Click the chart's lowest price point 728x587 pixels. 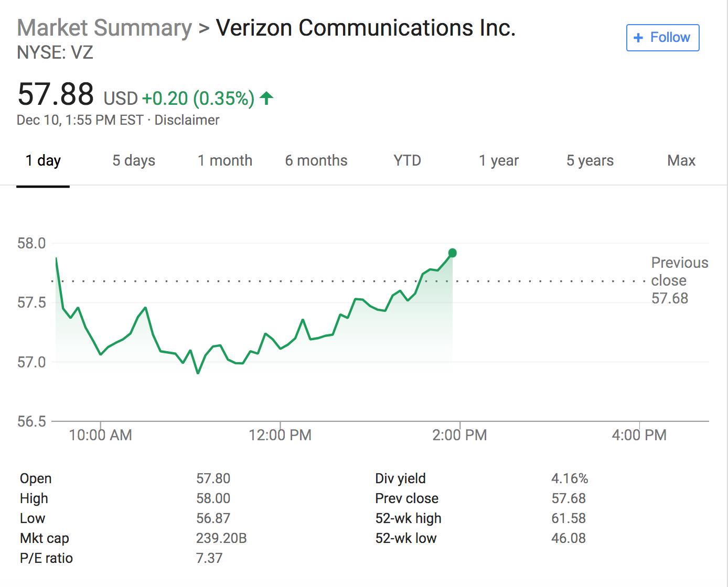(x=198, y=373)
